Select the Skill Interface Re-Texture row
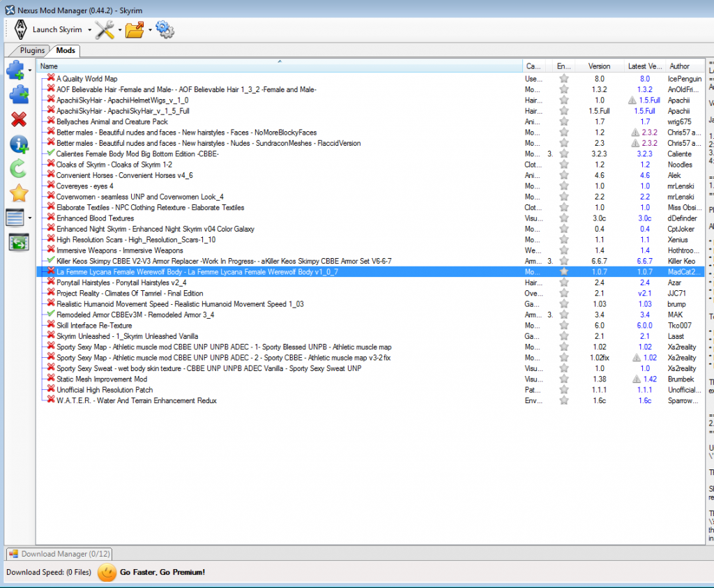The height and width of the screenshot is (588, 714). coord(370,326)
